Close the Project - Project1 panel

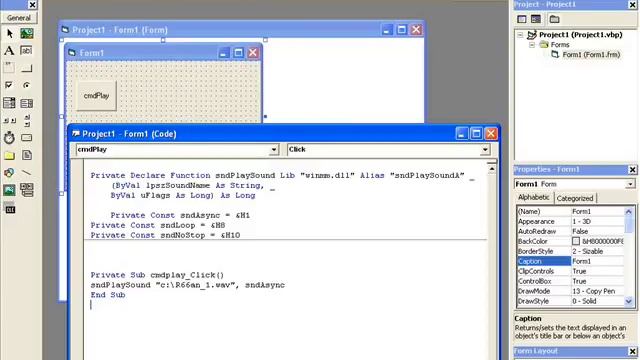[x=632, y=4]
